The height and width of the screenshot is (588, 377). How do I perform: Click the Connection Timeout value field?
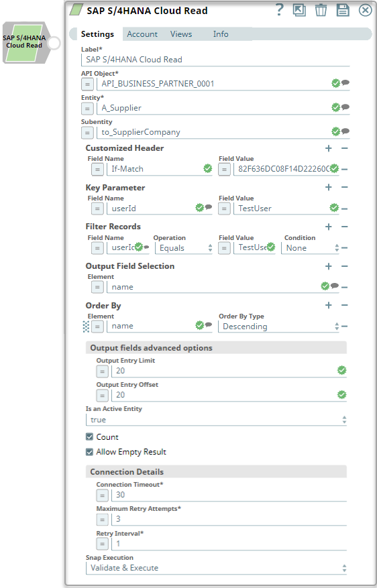click(229, 495)
